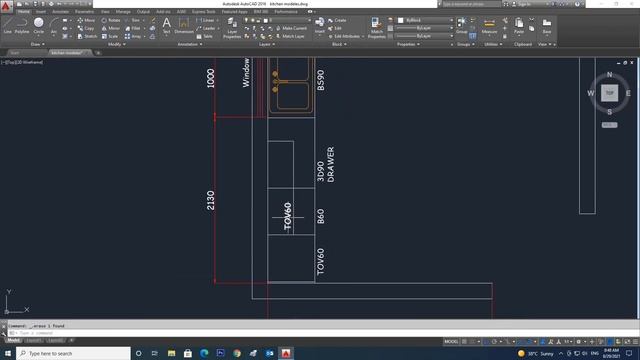Open the Output ribbon tab
640x360 pixels.
click(143, 12)
